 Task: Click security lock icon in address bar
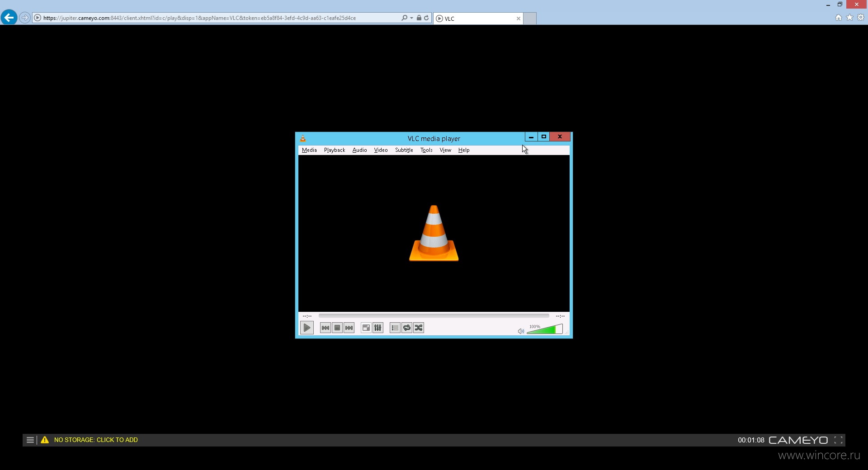pyautogui.click(x=419, y=18)
